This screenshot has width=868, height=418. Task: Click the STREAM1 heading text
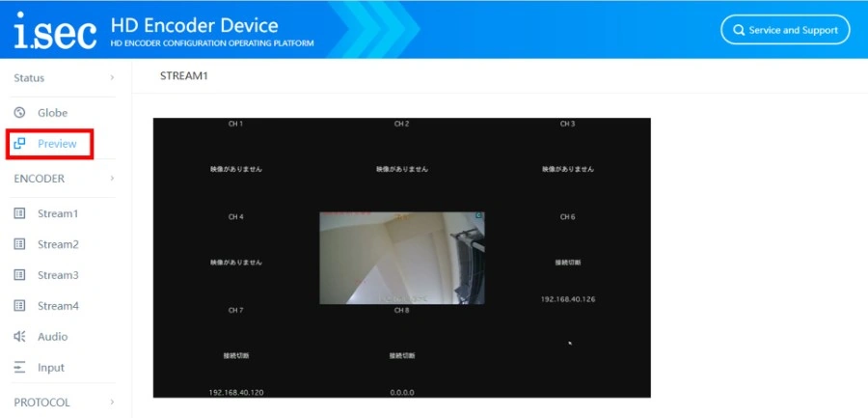[184, 76]
